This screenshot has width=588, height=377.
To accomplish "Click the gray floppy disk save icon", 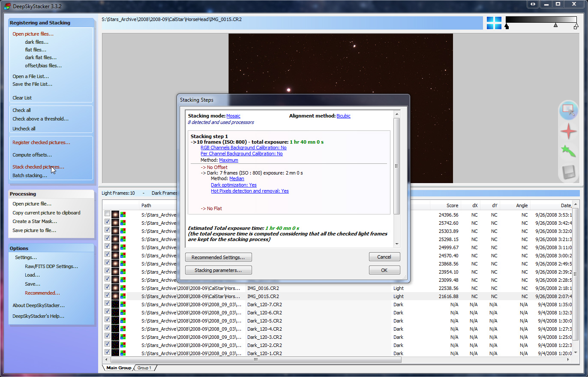I will pos(568,172).
